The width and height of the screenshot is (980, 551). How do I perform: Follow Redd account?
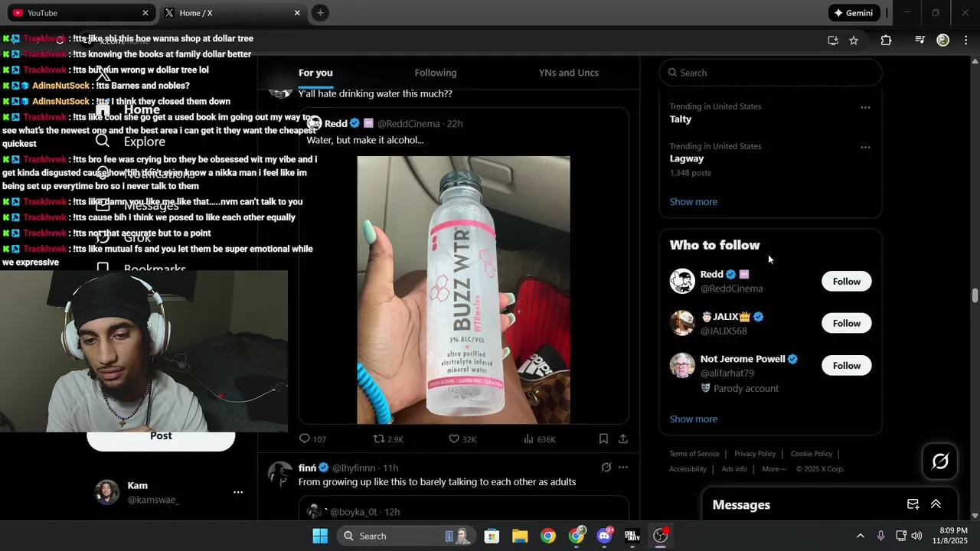[x=846, y=282]
